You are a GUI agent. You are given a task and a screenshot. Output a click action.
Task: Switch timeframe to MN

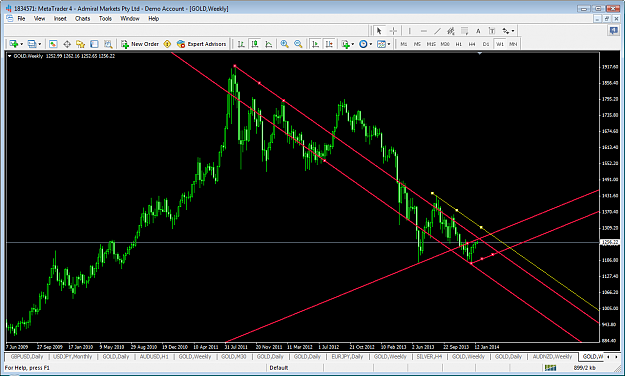pyautogui.click(x=513, y=44)
